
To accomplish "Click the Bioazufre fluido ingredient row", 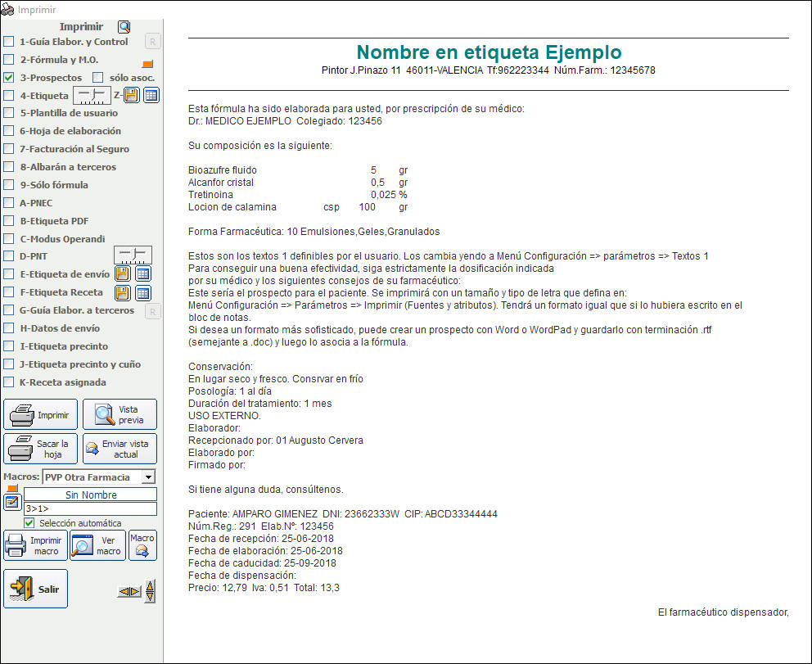I will point(298,170).
